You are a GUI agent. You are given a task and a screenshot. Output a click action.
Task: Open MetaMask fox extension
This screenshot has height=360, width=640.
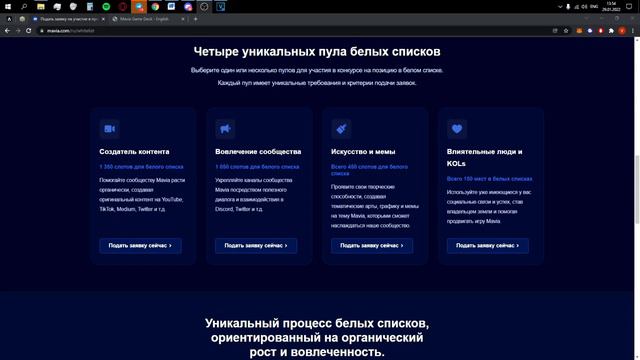pyautogui.click(x=579, y=31)
